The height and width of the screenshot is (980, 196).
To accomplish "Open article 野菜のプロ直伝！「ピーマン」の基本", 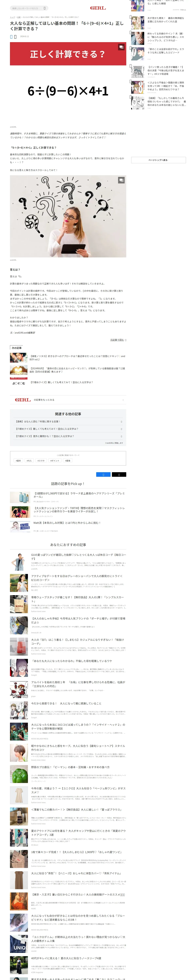I will click(70, 767).
